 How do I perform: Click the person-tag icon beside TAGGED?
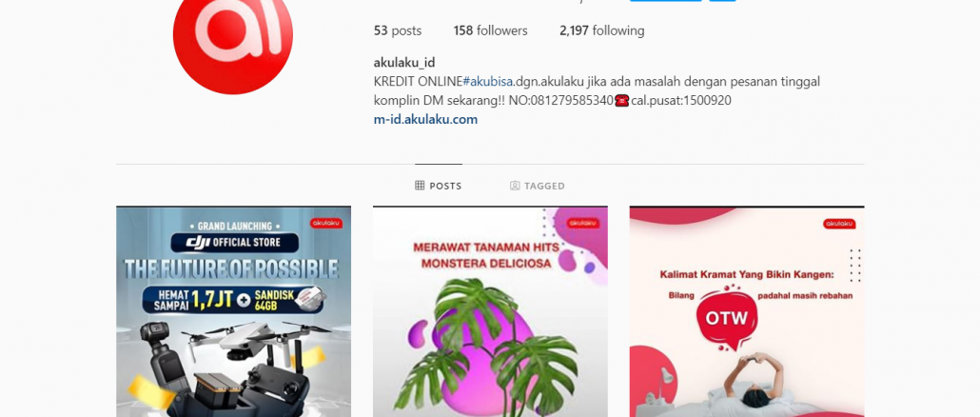click(515, 186)
